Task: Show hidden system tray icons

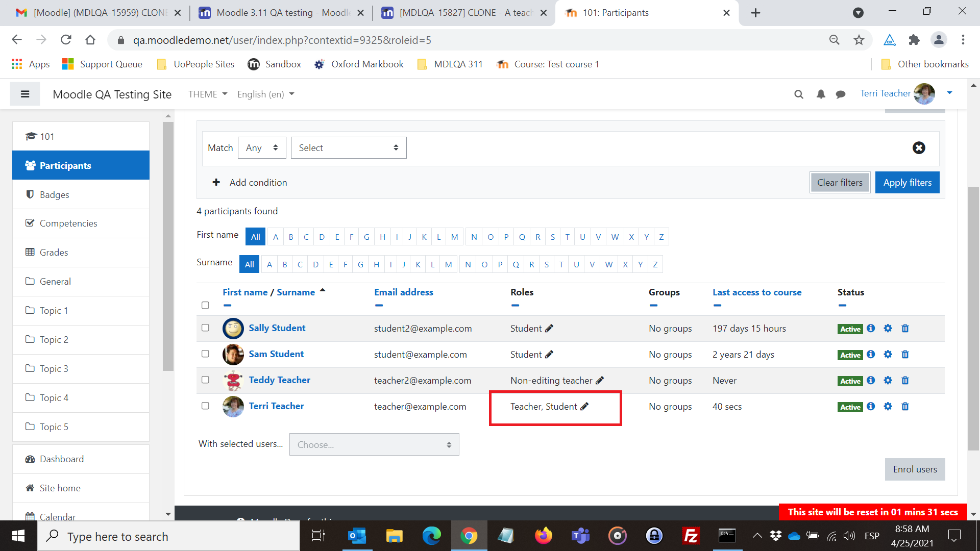Action: pyautogui.click(x=757, y=536)
